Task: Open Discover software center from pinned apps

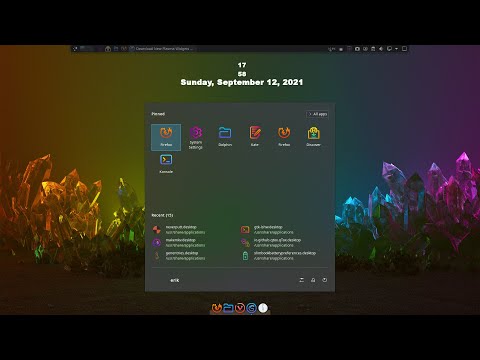Action: tap(313, 136)
